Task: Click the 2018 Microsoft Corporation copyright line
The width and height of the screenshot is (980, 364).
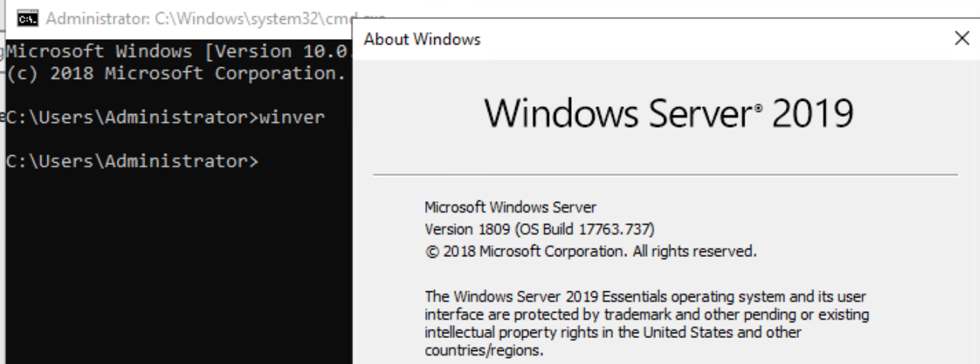Action: click(590, 251)
